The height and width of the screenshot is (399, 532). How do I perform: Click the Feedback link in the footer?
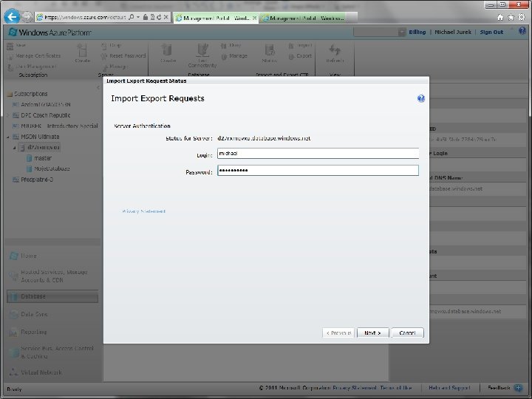click(x=499, y=388)
